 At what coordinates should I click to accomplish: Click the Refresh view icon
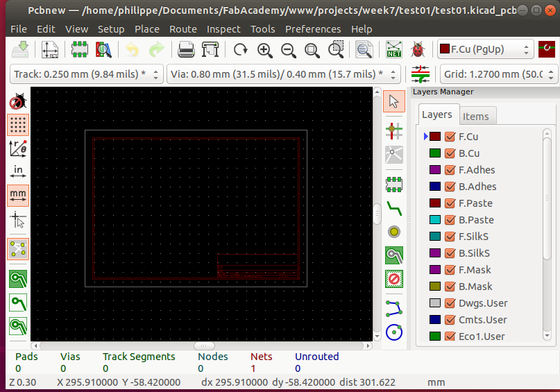[240, 49]
